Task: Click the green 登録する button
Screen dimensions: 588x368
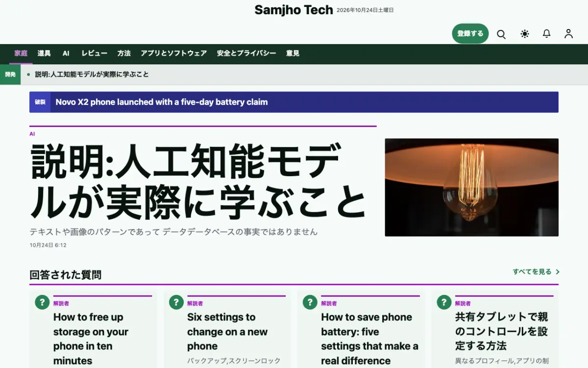Action: (470, 34)
